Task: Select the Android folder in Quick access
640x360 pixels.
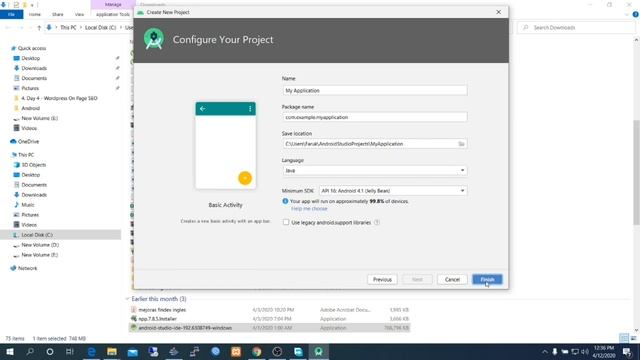Action: pyautogui.click(x=31, y=108)
